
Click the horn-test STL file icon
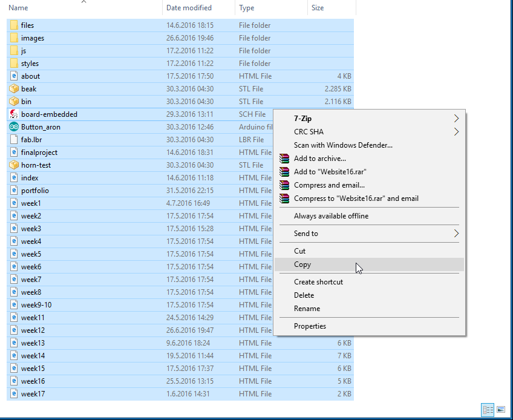tap(14, 165)
